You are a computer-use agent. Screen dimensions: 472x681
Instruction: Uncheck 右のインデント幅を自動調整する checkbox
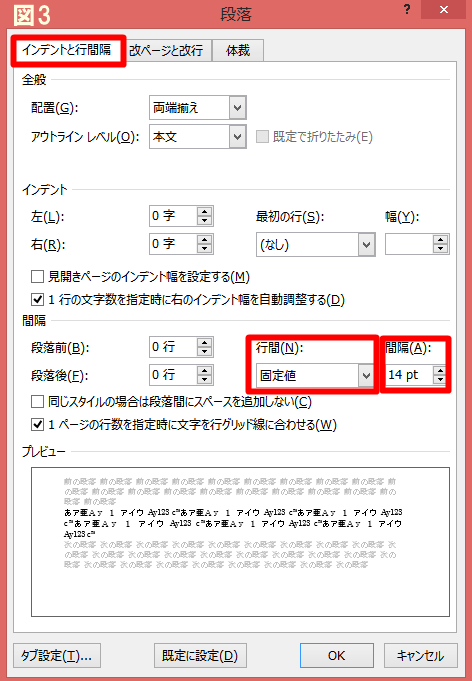(x=37, y=299)
